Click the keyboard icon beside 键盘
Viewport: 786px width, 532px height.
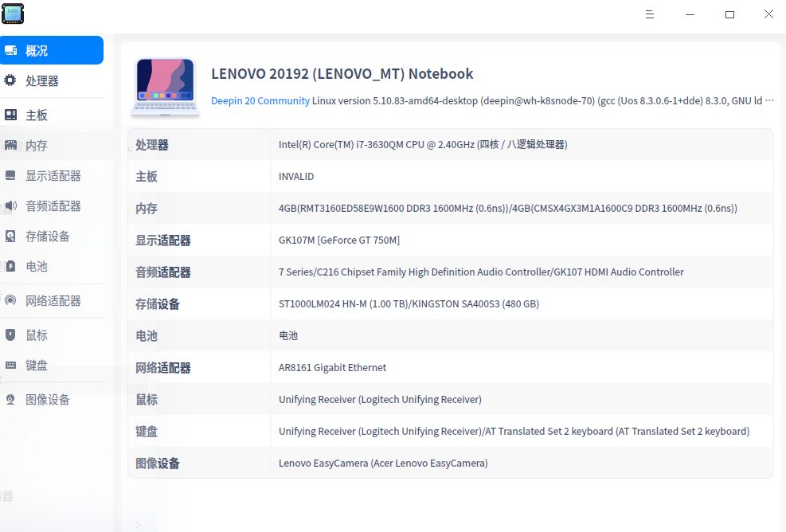coord(10,365)
